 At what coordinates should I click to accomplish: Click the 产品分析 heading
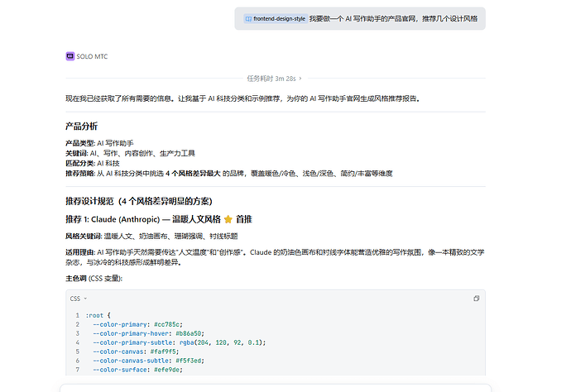(81, 127)
